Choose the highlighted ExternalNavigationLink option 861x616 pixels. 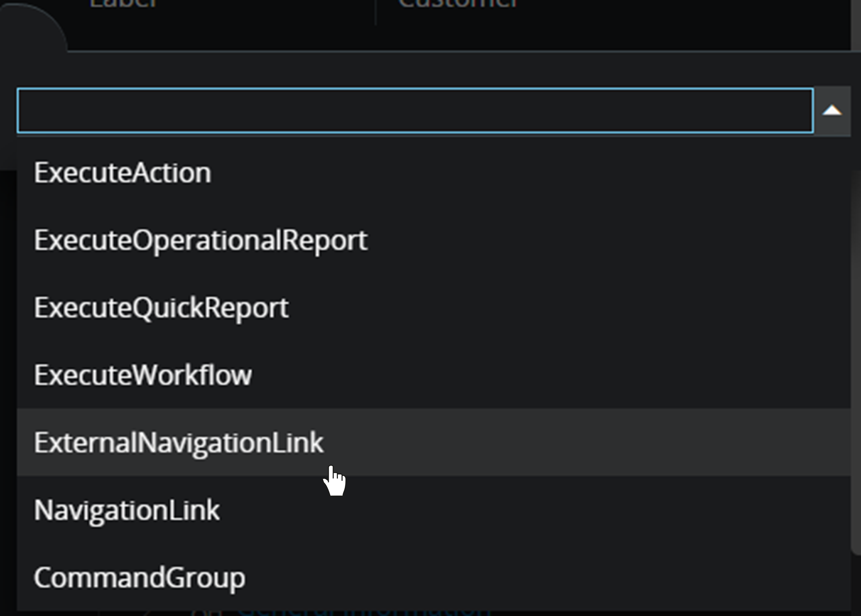[179, 443]
